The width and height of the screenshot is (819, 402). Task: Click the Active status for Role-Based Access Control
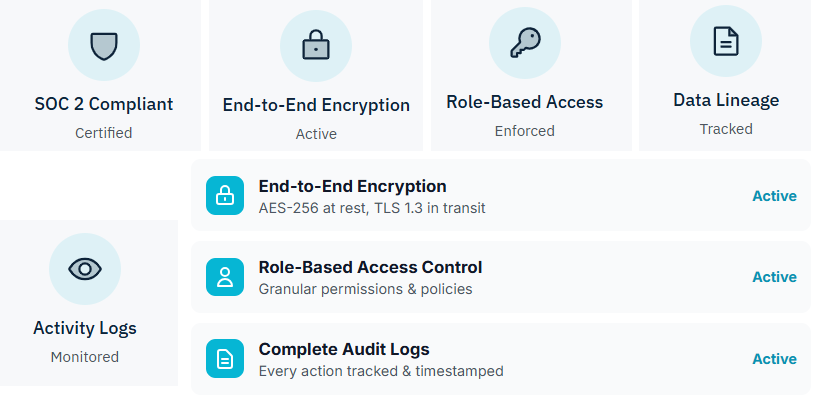pyautogui.click(x=774, y=277)
